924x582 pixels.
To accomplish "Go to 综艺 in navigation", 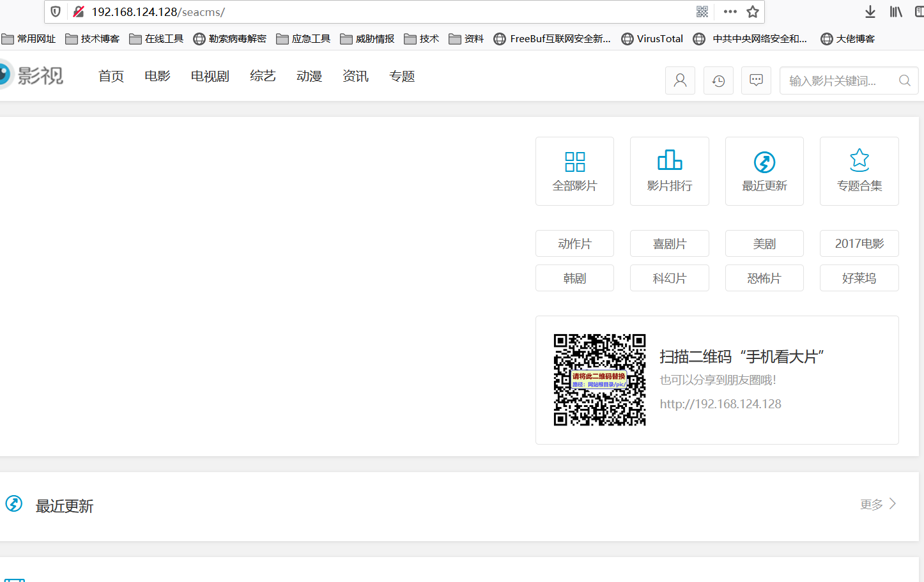I will (x=263, y=76).
